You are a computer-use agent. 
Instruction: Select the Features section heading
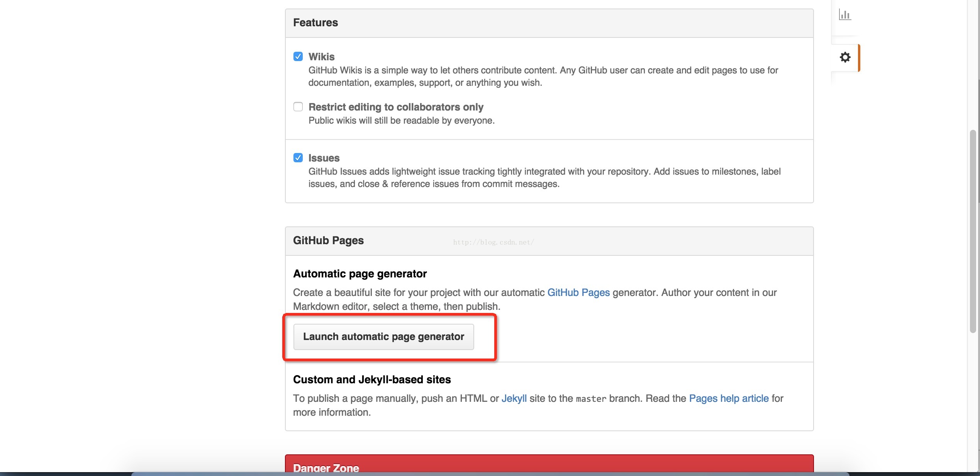click(x=315, y=22)
